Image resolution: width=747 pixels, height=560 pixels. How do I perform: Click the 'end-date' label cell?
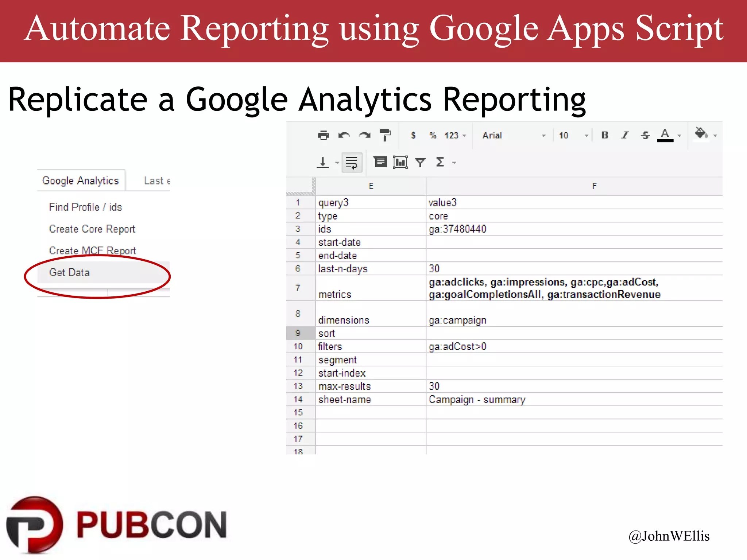371,255
